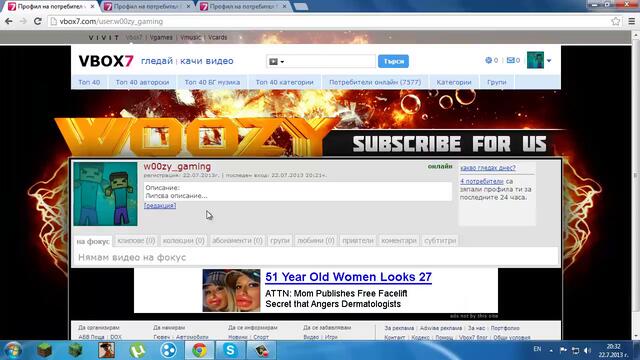Click the volume icon in system tray

click(x=587, y=350)
